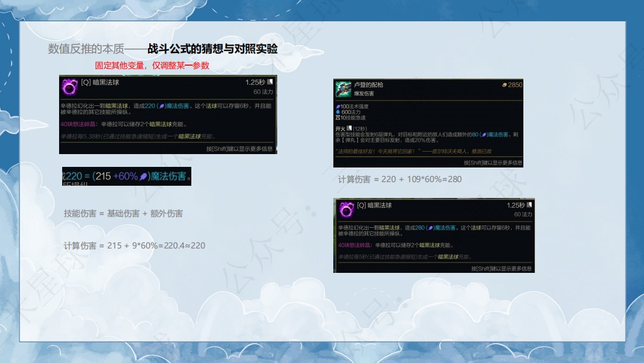
Task: Click the AP icon in the 215 +60% formula
Action: (143, 177)
